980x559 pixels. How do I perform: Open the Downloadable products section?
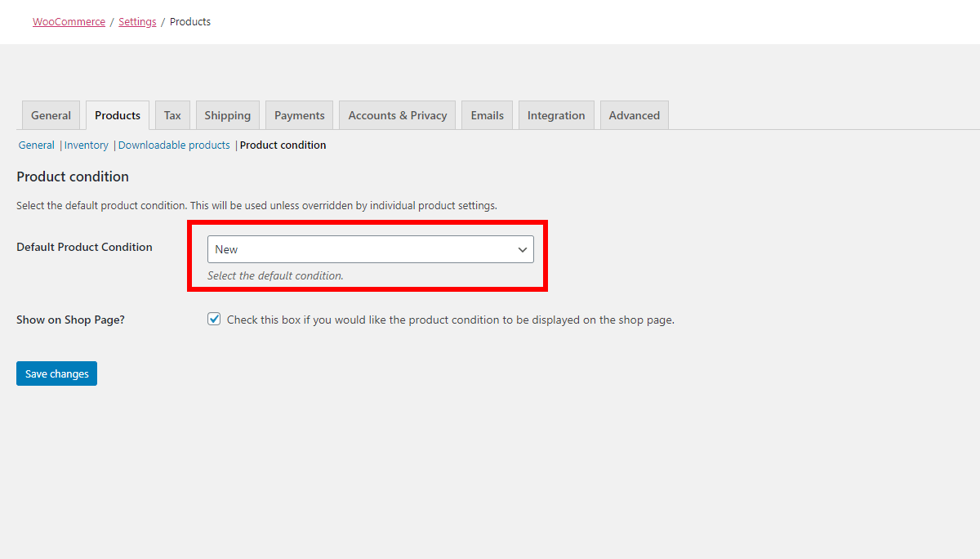point(174,145)
